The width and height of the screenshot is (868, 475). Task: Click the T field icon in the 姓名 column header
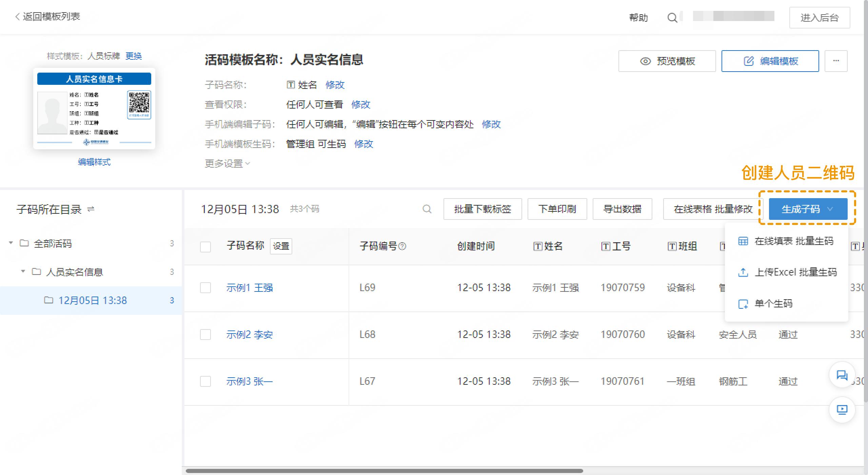(537, 246)
